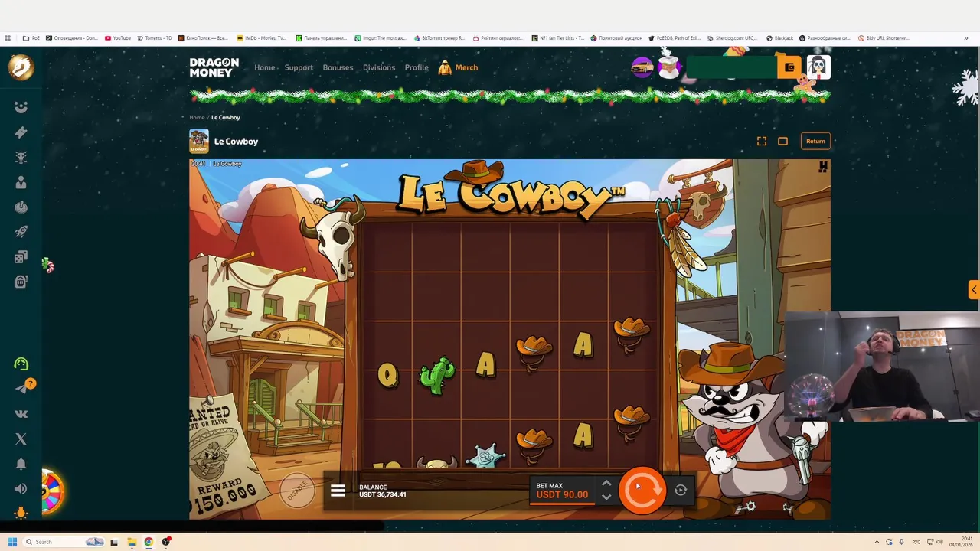Open Chrome from the taskbar
This screenshot has width=980, height=551.
click(x=149, y=542)
